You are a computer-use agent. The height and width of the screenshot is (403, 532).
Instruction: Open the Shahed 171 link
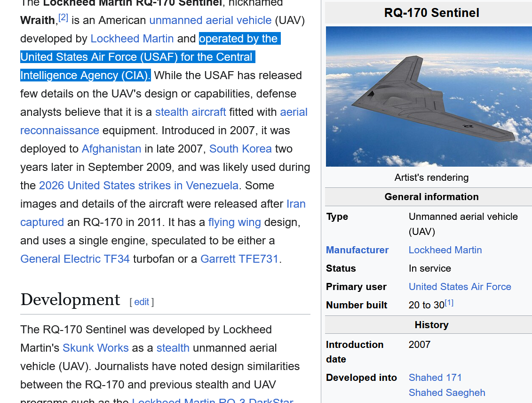point(435,378)
